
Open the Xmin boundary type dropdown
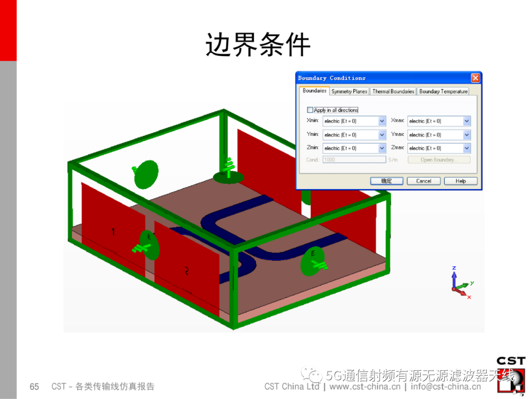tap(382, 121)
